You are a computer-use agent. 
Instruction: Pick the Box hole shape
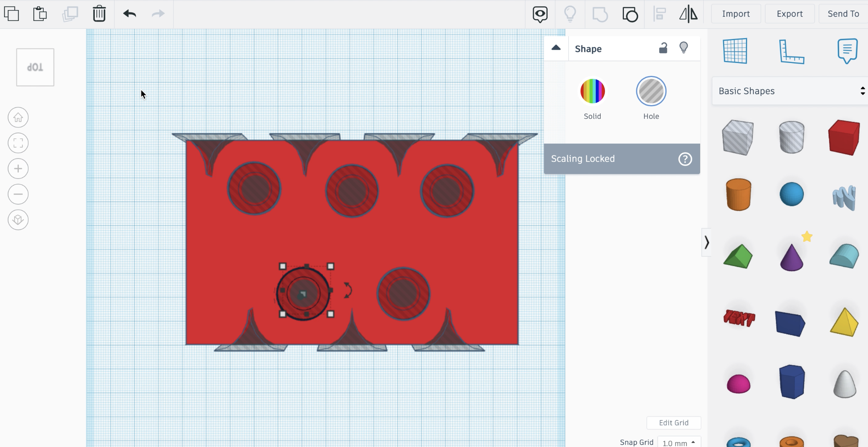point(738,137)
